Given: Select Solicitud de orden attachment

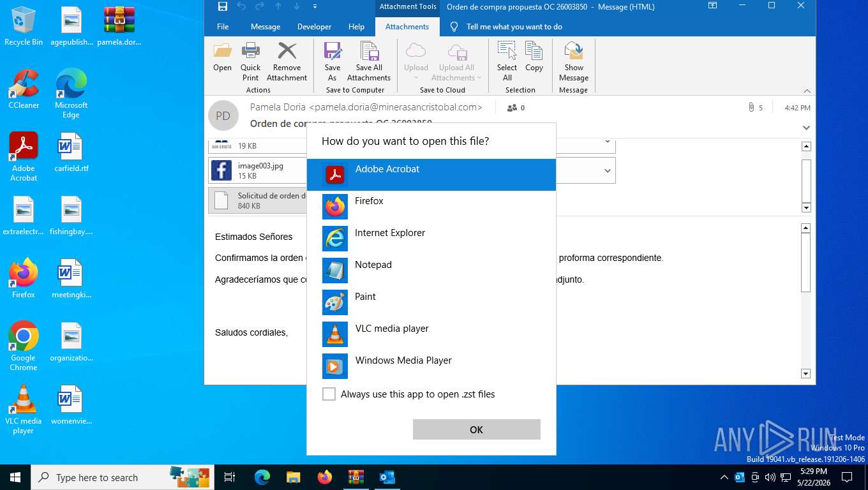Looking at the screenshot, I should [x=258, y=200].
